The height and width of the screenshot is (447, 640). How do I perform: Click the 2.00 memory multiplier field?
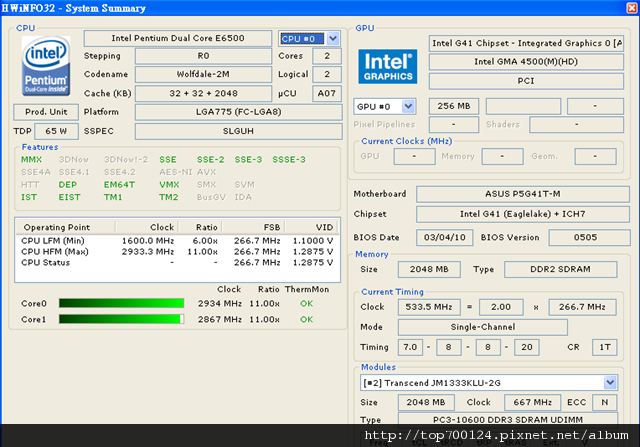501,307
